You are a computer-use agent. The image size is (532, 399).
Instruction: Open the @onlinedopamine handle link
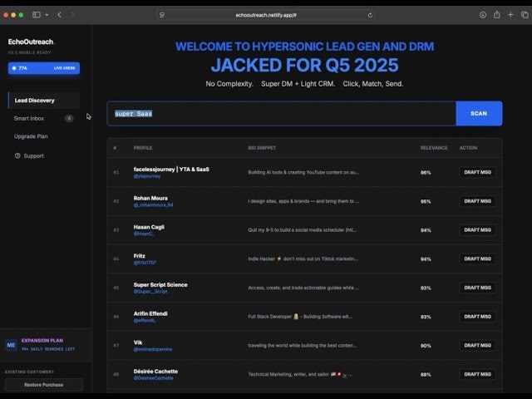tap(153, 349)
